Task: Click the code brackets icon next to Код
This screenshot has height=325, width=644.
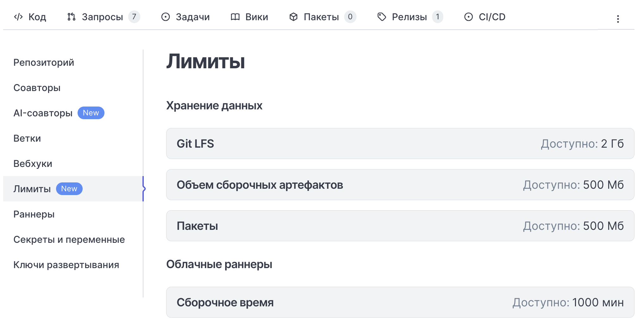Action: click(x=18, y=17)
